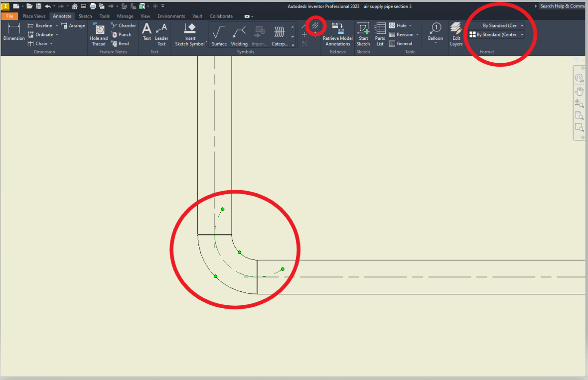Click the green handle on outer elbow arc
588x380 pixels.
tap(216, 276)
